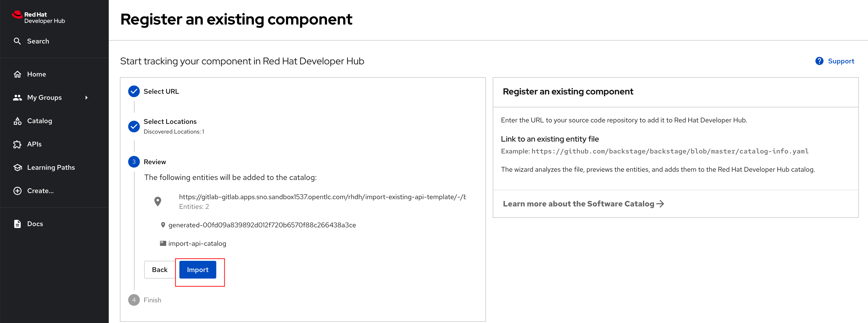Click the Finish step number 4 icon

click(134, 300)
